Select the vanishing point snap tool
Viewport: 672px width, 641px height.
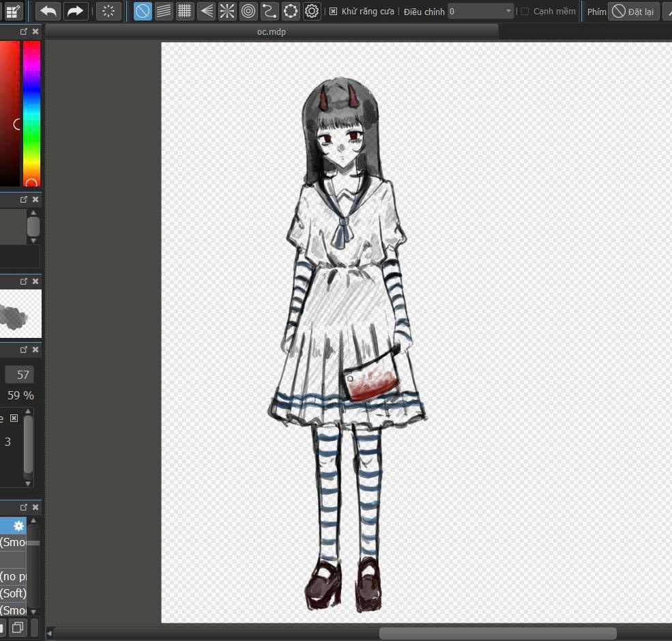pos(206,11)
